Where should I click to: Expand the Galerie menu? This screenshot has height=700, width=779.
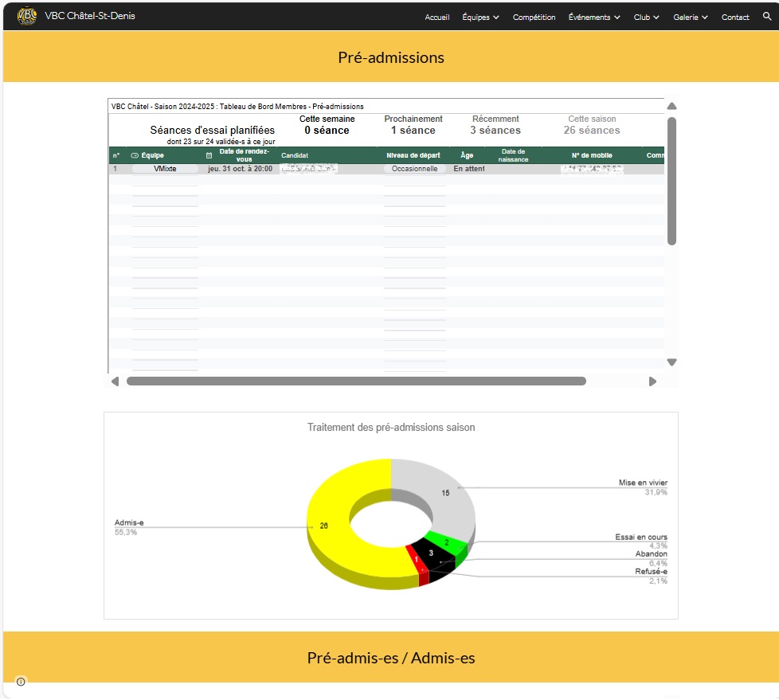click(690, 18)
